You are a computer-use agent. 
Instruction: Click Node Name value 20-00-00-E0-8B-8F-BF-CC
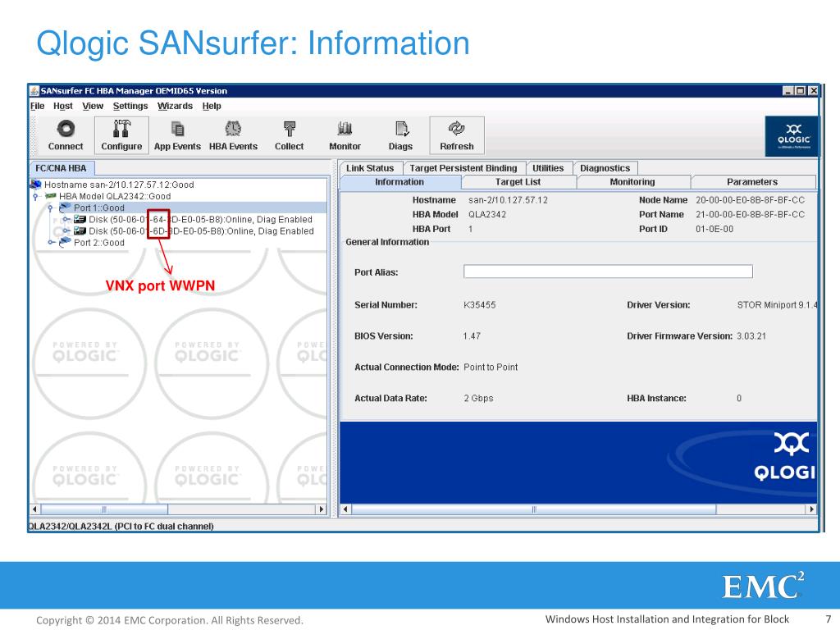750,200
